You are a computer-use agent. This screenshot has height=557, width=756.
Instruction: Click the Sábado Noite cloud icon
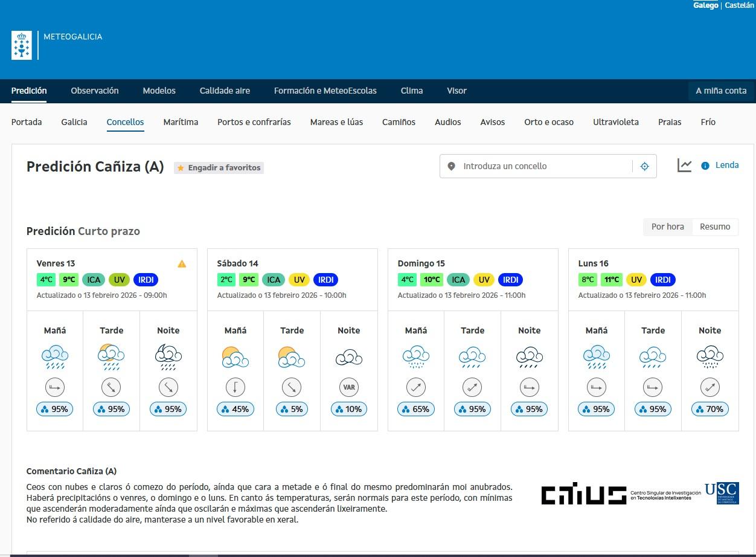point(349,358)
